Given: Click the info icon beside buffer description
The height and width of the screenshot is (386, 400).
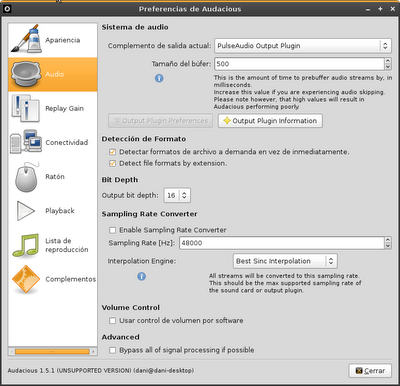Looking at the screenshot, I should coord(159,78).
